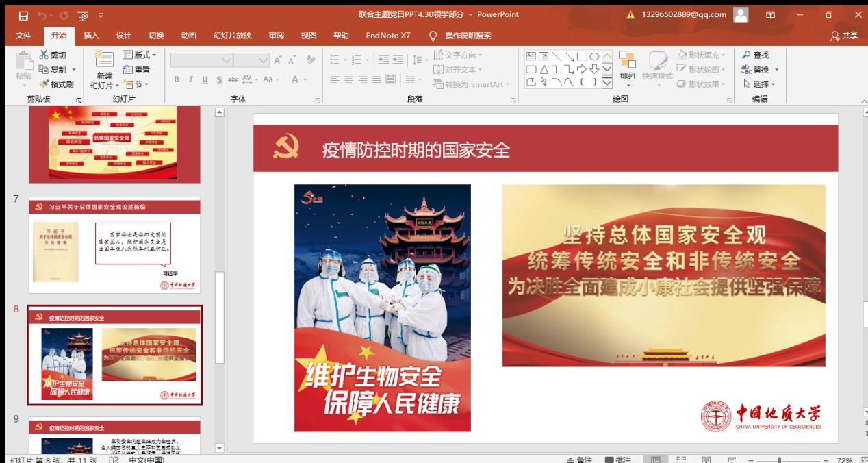Select the rectangle shape in gallery
Image resolution: width=868 pixels, height=463 pixels.
click(582, 56)
